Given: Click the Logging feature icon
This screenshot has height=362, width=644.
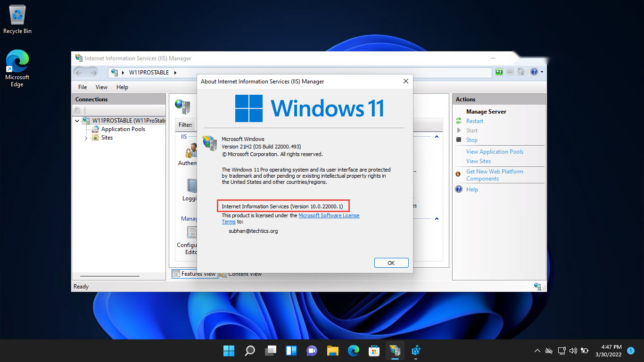Looking at the screenshot, I should (x=191, y=185).
